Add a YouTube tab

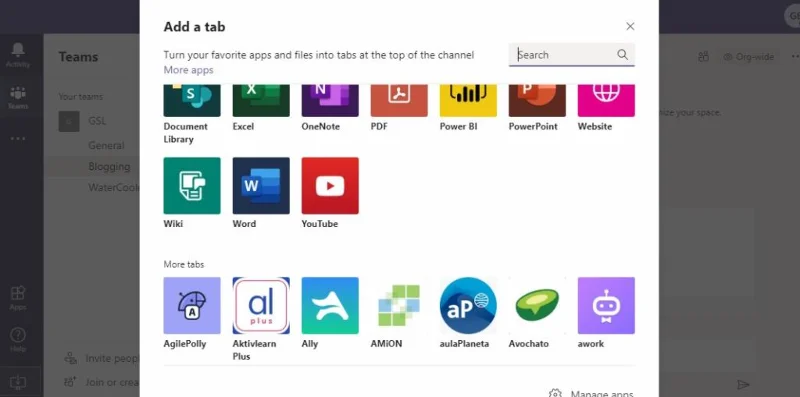pos(330,186)
